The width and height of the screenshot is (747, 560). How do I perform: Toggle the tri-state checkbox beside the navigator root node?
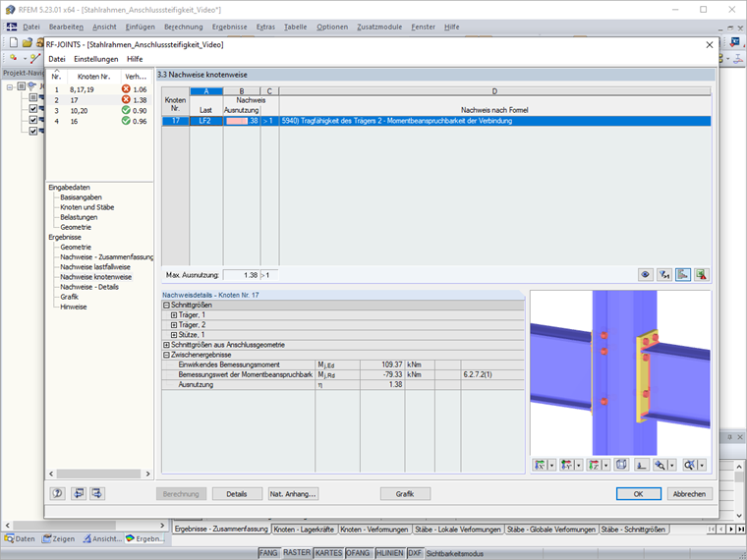coord(21,86)
